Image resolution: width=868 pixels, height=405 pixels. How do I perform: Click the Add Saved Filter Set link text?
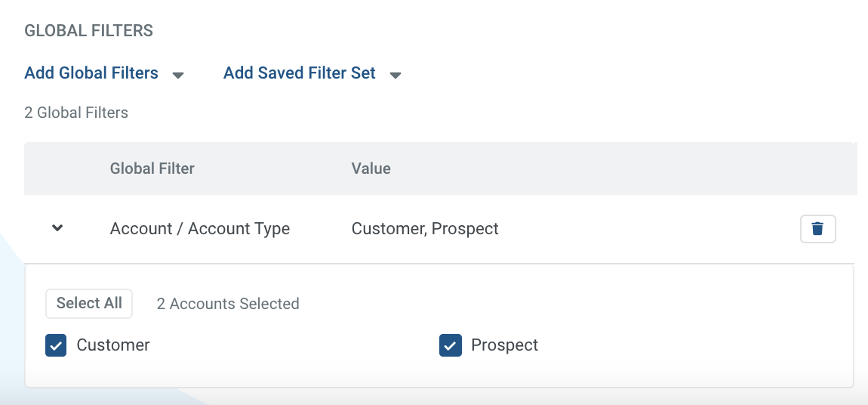tap(300, 73)
